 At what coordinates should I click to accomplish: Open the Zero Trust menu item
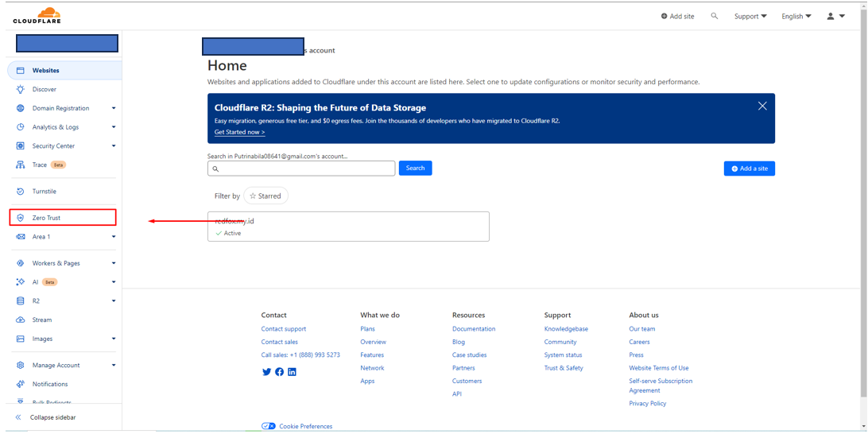coord(63,218)
